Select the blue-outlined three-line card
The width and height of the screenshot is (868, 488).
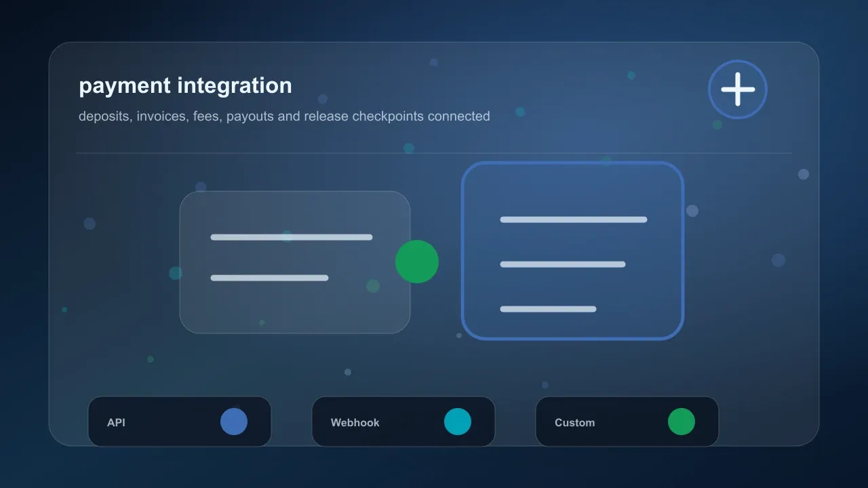[572, 251]
